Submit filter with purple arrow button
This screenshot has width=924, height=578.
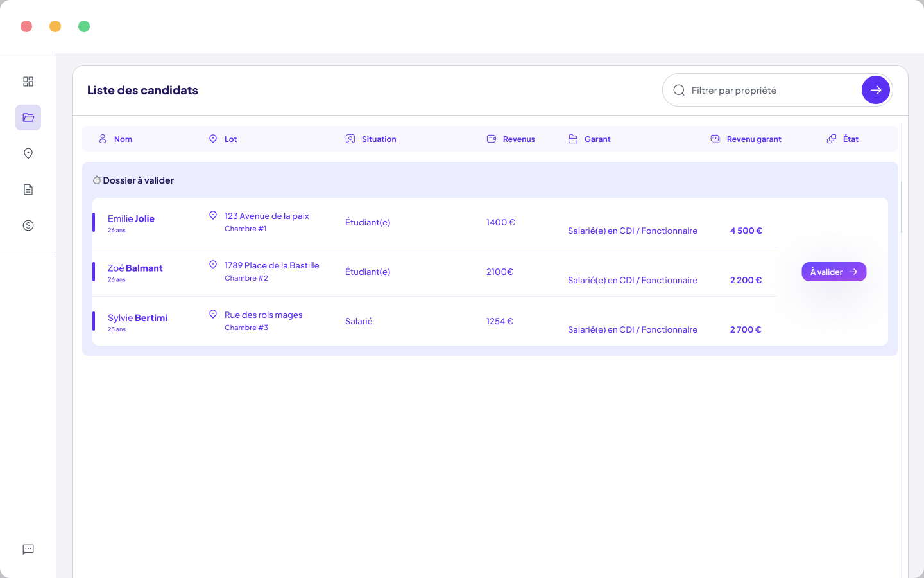click(x=876, y=90)
